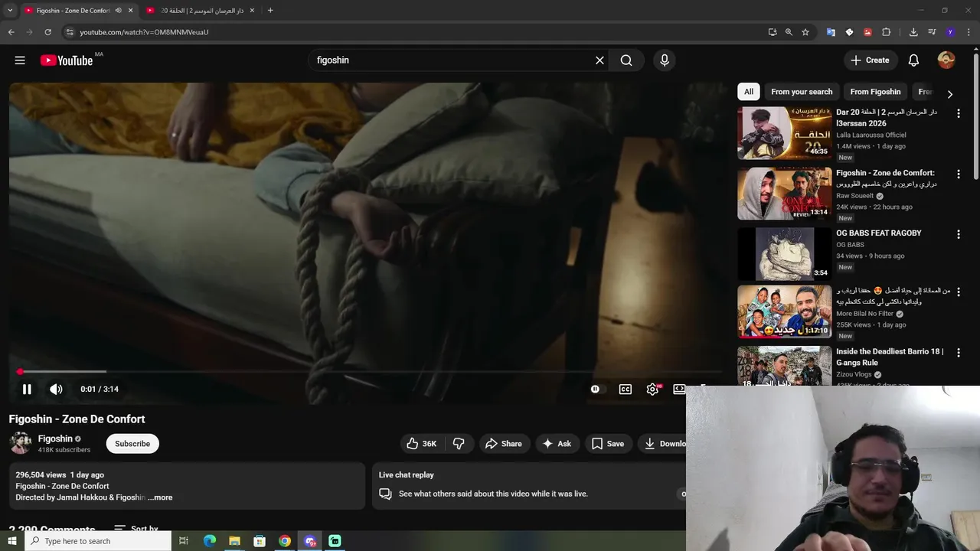The image size is (980, 551).
Task: Start voice search with the microphone
Action: [x=664, y=60]
